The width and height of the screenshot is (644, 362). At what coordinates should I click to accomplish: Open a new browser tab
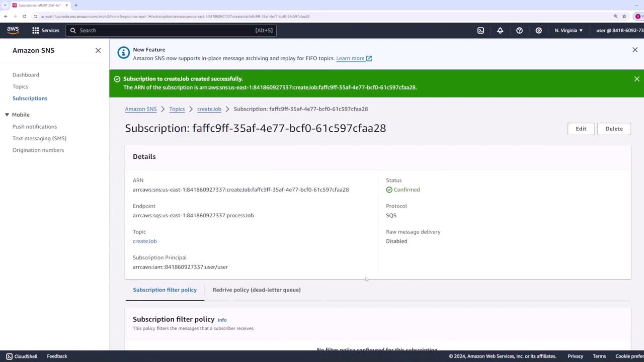pos(76,5)
